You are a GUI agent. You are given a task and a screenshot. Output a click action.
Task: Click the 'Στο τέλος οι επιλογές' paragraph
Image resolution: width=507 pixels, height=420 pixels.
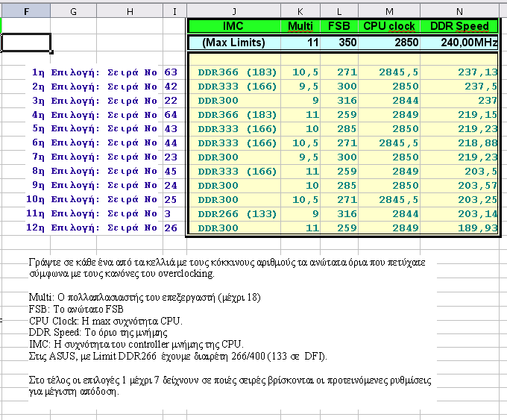pos(230,386)
